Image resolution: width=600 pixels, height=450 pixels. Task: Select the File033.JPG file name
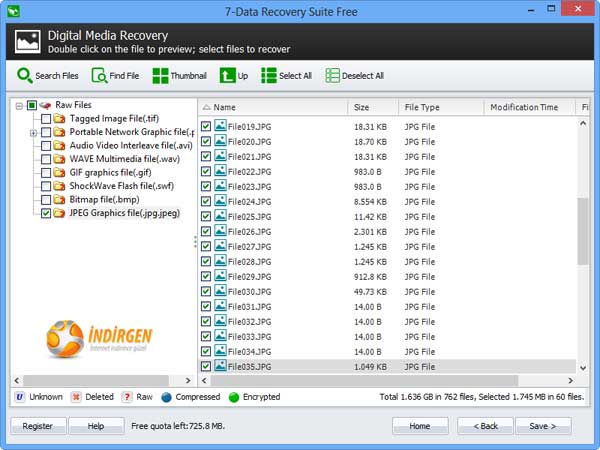coord(249,337)
